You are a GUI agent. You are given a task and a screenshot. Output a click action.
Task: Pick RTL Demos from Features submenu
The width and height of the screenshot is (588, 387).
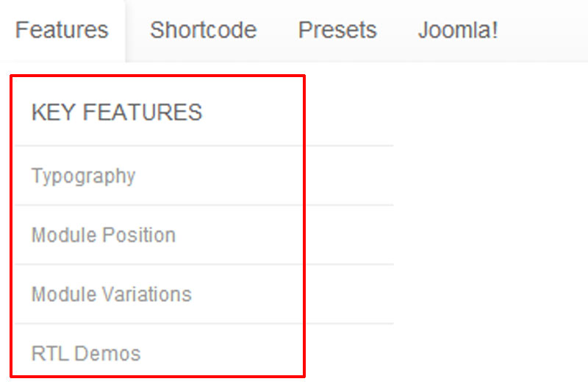[x=85, y=353]
